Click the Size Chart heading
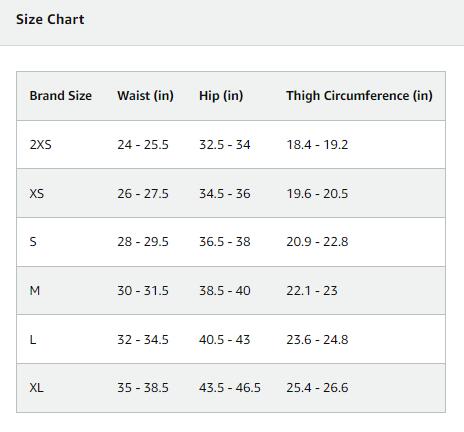 [50, 19]
